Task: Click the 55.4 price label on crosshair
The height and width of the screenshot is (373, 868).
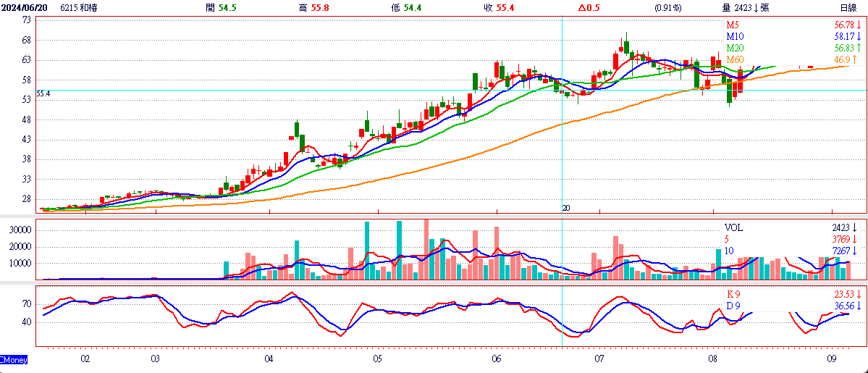Action: 43,94
